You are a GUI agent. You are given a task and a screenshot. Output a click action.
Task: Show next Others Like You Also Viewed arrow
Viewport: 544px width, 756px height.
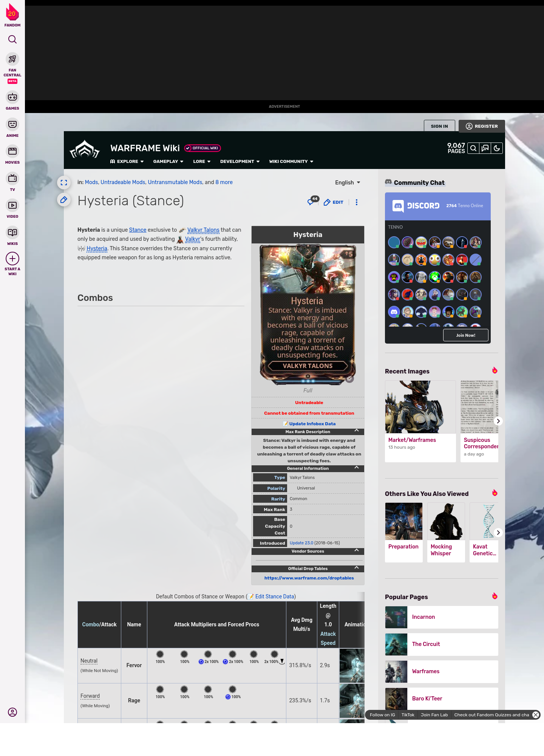point(498,533)
